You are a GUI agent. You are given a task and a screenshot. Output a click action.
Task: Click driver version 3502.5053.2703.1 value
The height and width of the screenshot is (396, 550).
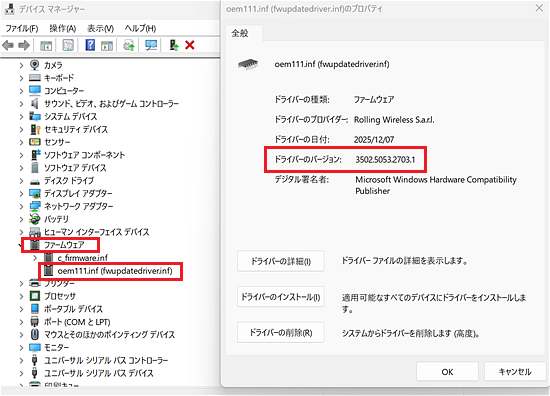pyautogui.click(x=385, y=160)
